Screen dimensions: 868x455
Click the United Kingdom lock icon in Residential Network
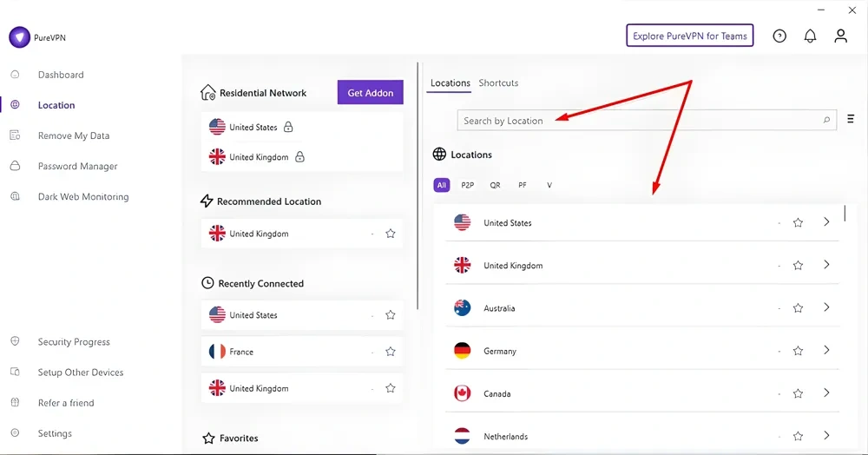[x=299, y=156]
